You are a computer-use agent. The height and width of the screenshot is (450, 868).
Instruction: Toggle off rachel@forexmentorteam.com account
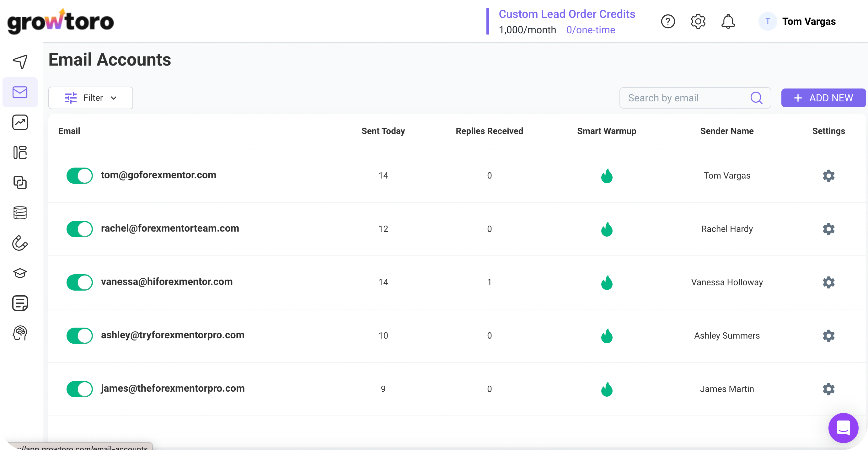pos(79,229)
